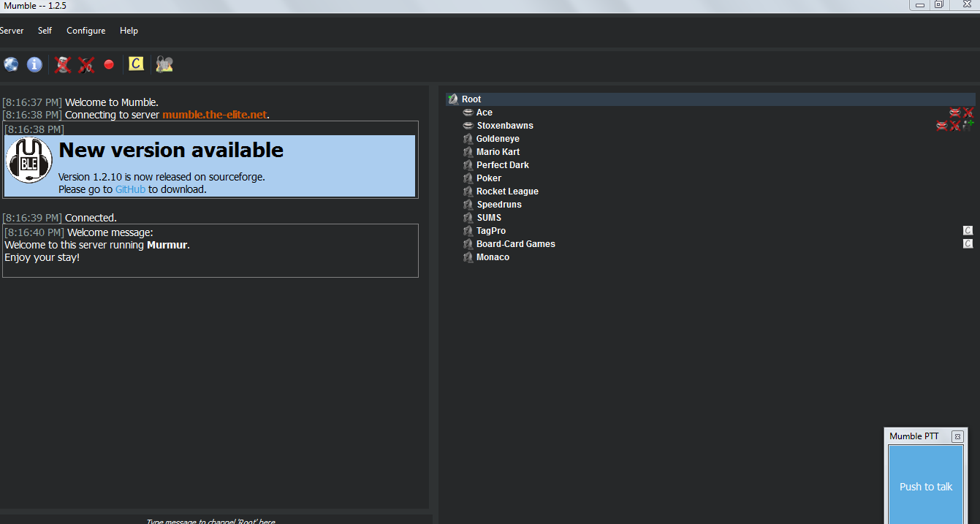The image size is (980, 524).
Task: Open the yellow Comment note toolbar icon
Action: point(136,64)
